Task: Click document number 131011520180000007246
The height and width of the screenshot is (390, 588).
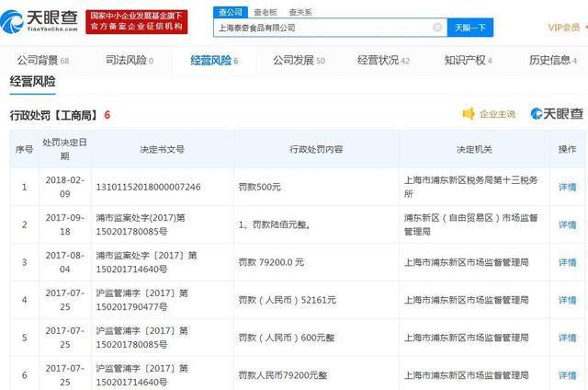Action: (148, 187)
